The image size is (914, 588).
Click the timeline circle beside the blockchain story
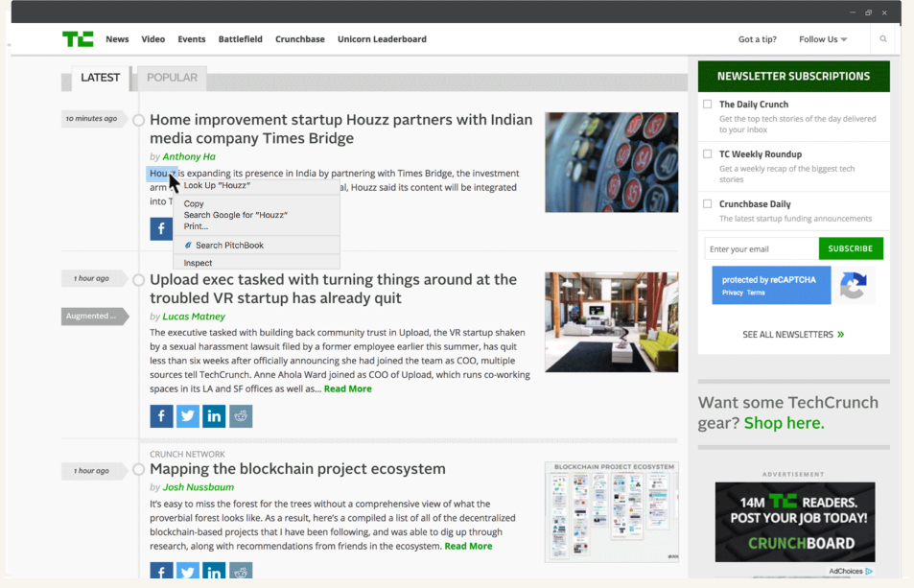(x=138, y=469)
